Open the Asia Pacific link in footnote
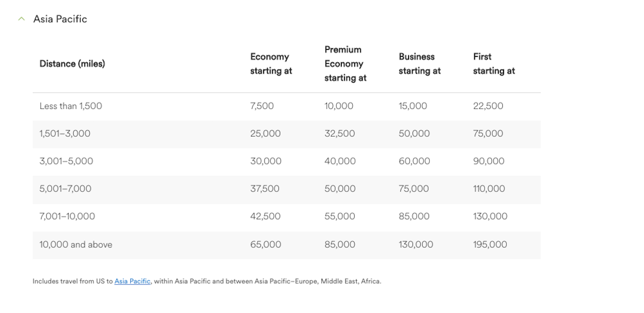 pyautogui.click(x=132, y=281)
